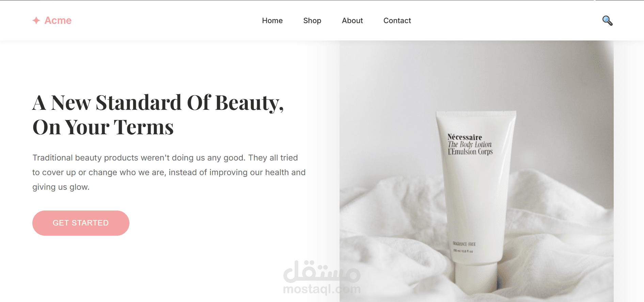Click the Fragrance Free text on tube
This screenshot has width=644, height=302.
coord(464,244)
